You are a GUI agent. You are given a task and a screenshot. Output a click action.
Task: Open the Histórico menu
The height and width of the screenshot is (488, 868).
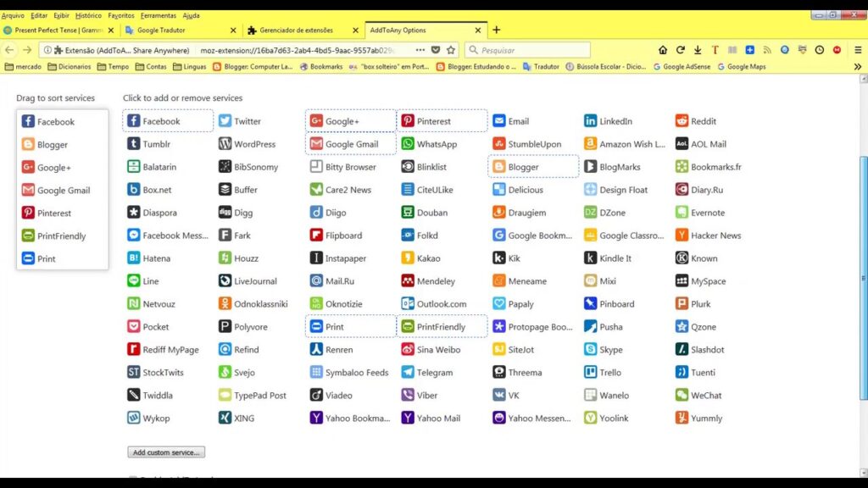click(x=88, y=15)
